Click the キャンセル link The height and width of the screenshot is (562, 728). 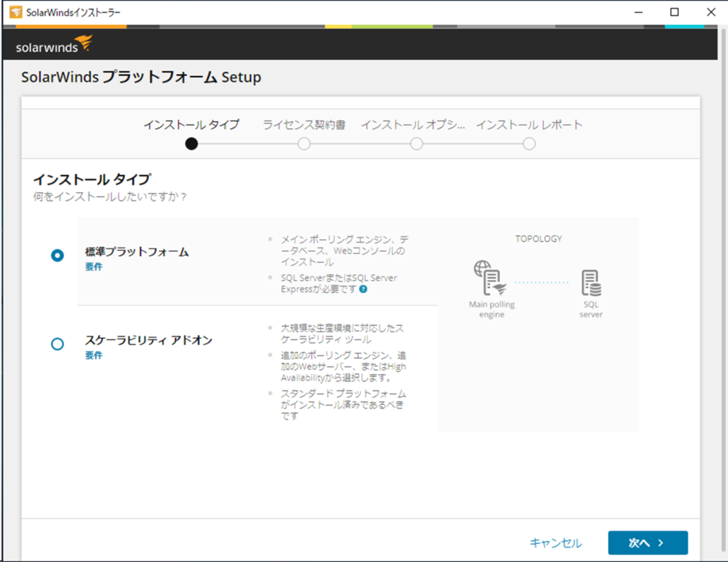(x=556, y=543)
